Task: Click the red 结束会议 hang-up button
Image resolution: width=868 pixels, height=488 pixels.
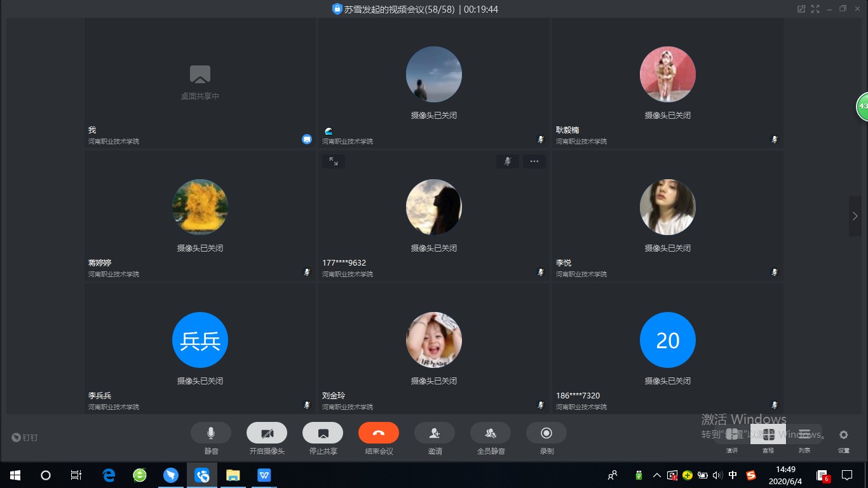Action: coord(378,433)
